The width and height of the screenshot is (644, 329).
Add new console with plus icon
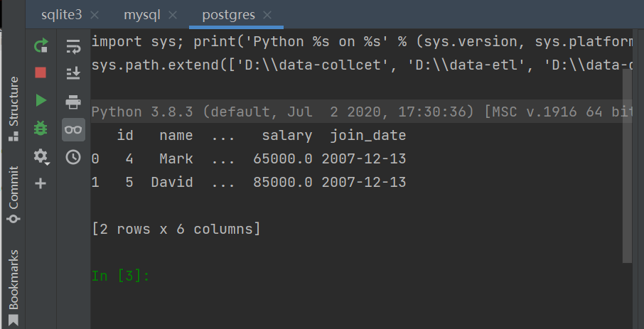(41, 183)
